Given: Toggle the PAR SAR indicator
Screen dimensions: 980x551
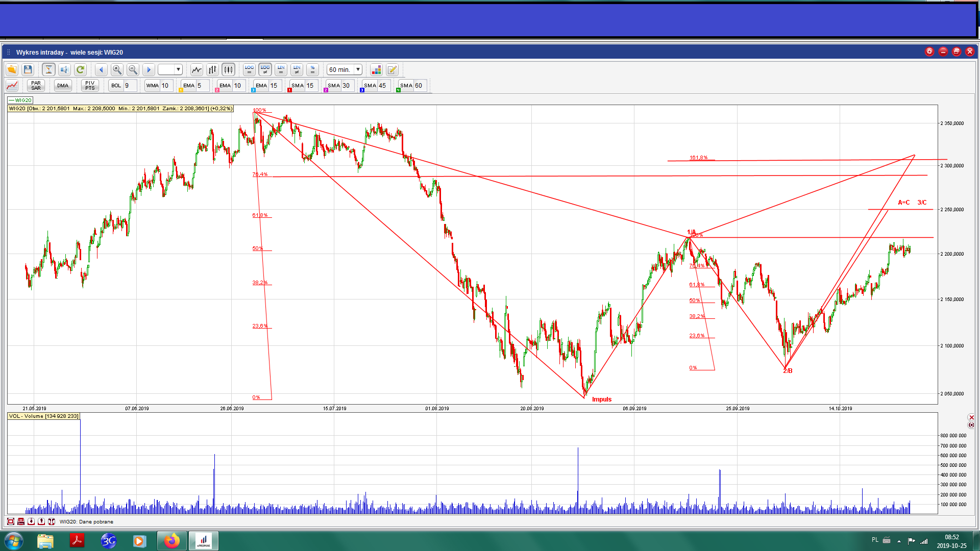Looking at the screenshot, I should tap(36, 86).
